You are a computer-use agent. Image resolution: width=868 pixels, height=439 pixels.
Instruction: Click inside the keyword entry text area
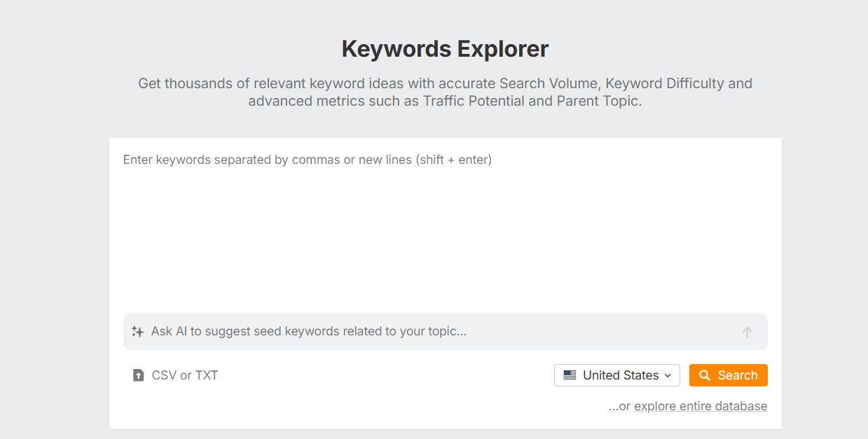pos(445,224)
